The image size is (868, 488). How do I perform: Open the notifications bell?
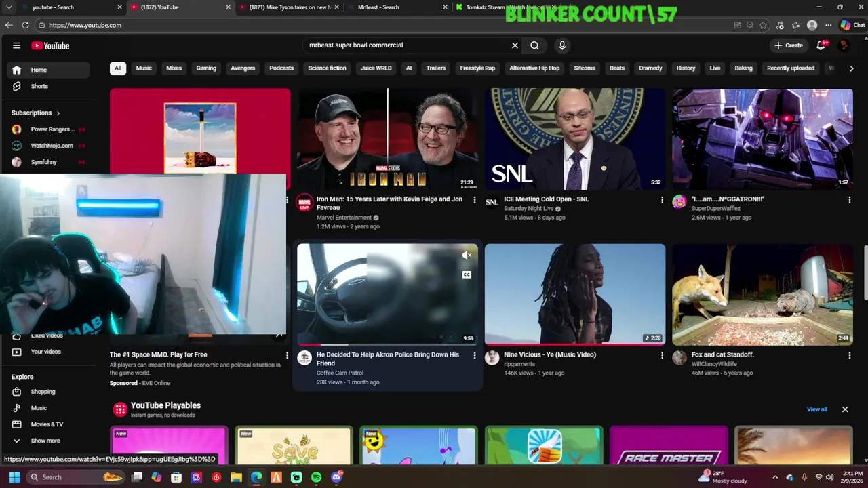(821, 45)
